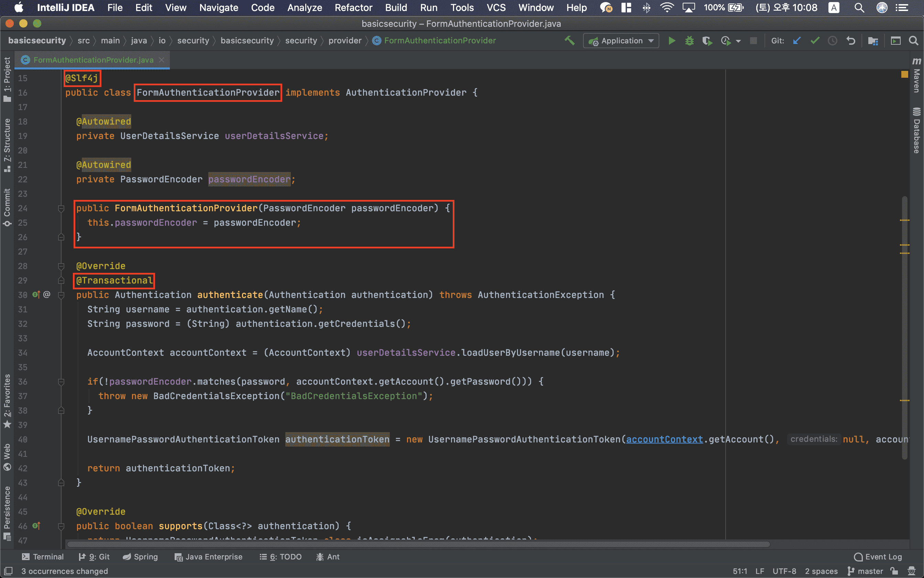Open the Navigate menu
924x578 pixels.
[219, 8]
